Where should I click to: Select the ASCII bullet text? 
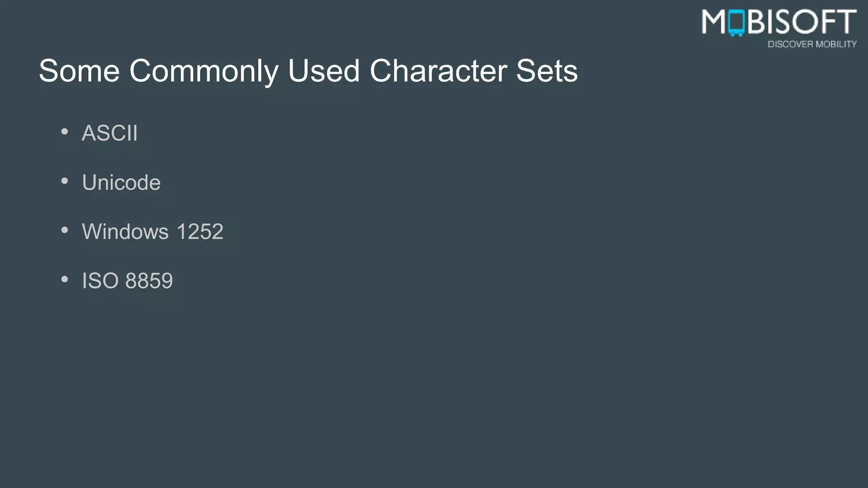click(110, 133)
